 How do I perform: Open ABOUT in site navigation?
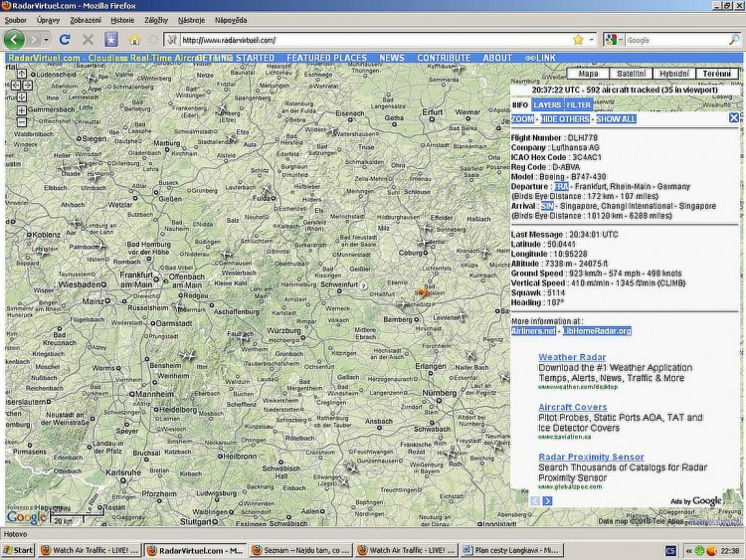click(x=497, y=58)
